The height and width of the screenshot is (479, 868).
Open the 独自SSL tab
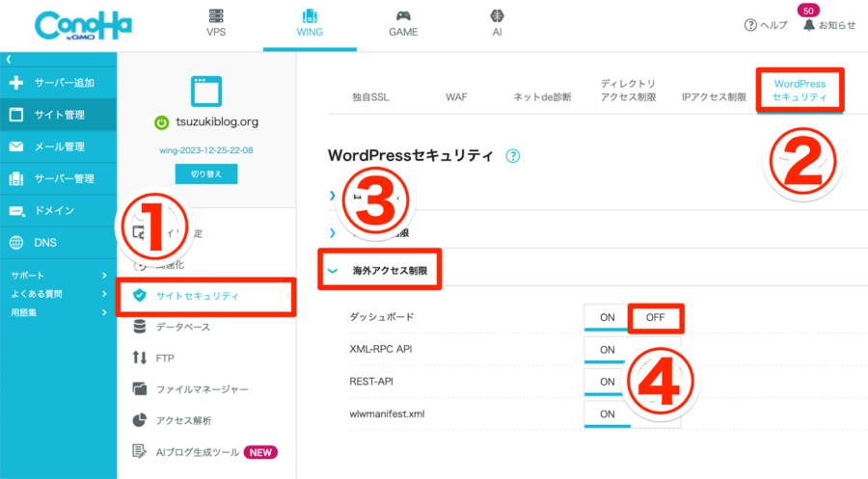click(x=370, y=97)
